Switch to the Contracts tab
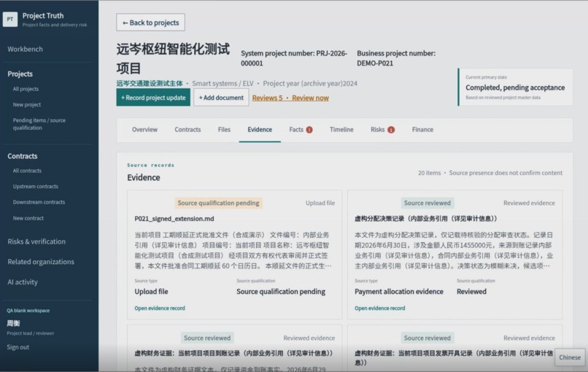Image resolution: width=588 pixels, height=372 pixels. 187,129
